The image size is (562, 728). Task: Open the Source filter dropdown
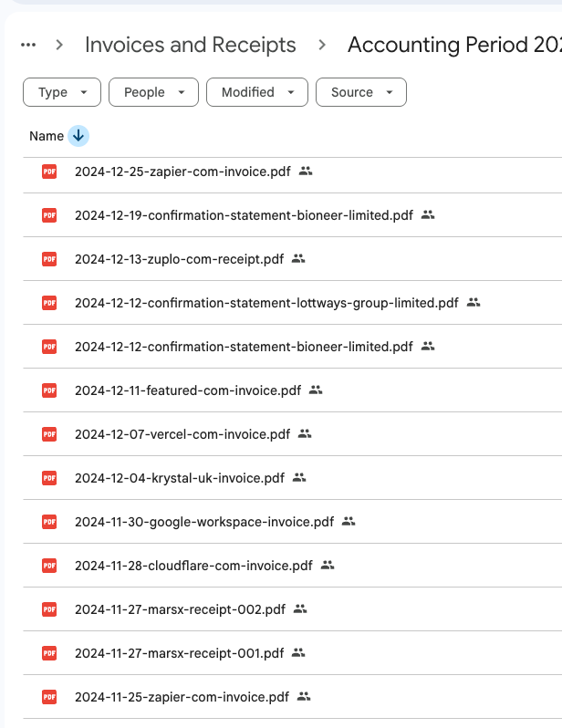pos(360,92)
